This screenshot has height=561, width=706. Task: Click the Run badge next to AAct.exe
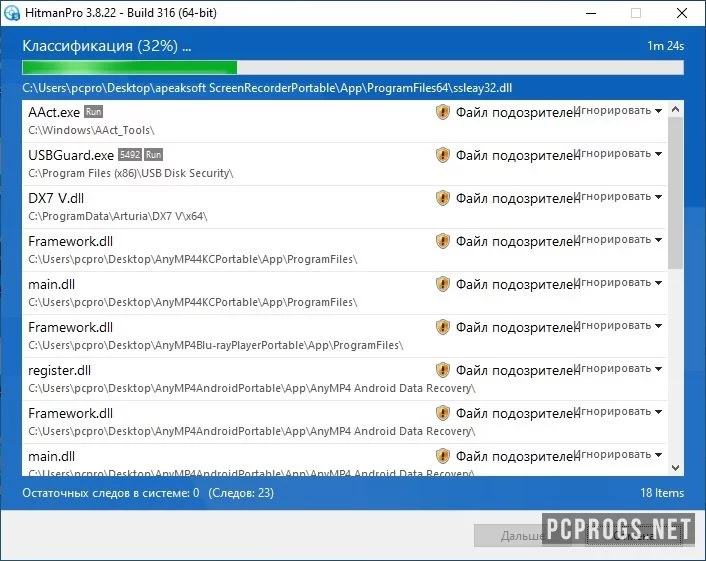pyautogui.click(x=93, y=112)
